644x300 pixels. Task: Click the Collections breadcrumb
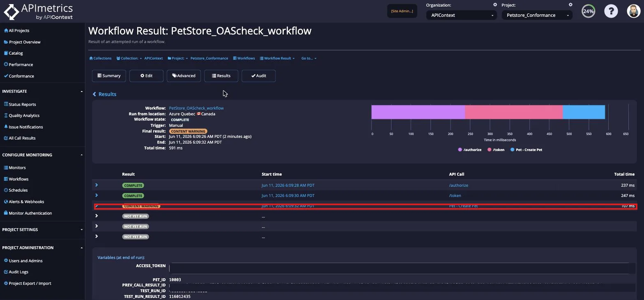click(x=100, y=58)
